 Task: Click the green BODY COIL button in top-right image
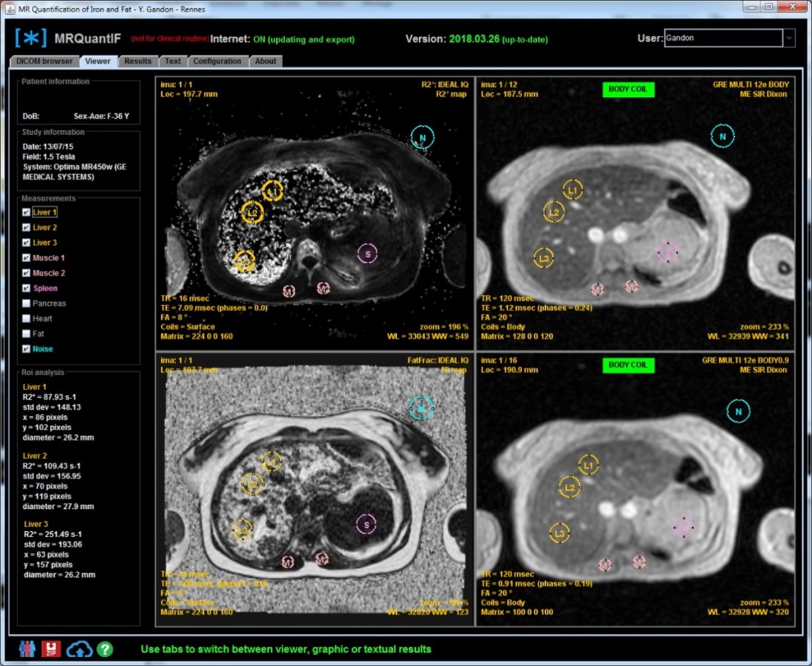(628, 89)
